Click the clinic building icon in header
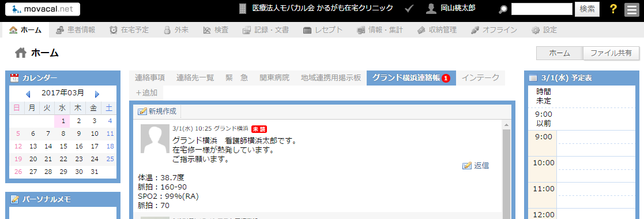The image size is (644, 219). 243,9
